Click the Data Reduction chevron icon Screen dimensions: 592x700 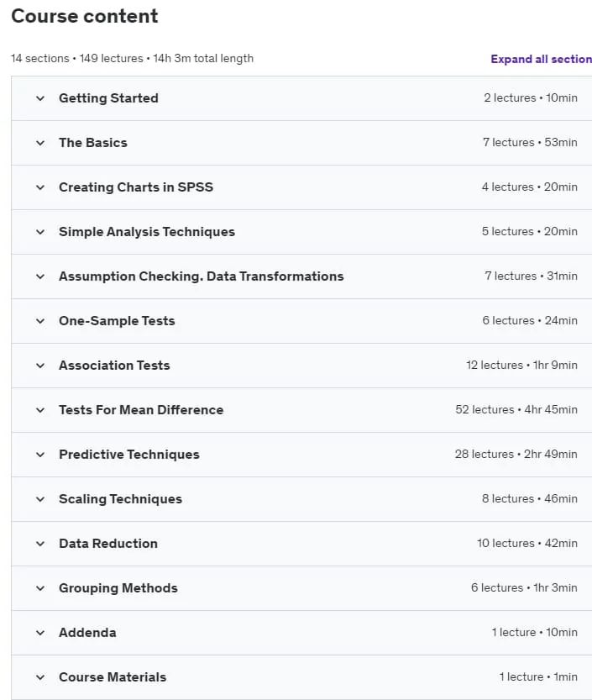[x=40, y=544]
